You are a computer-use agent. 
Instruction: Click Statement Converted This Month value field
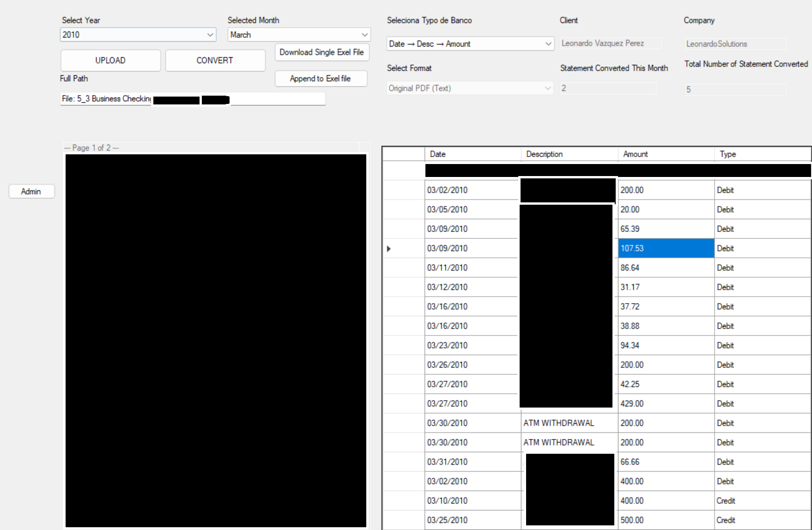click(x=608, y=88)
